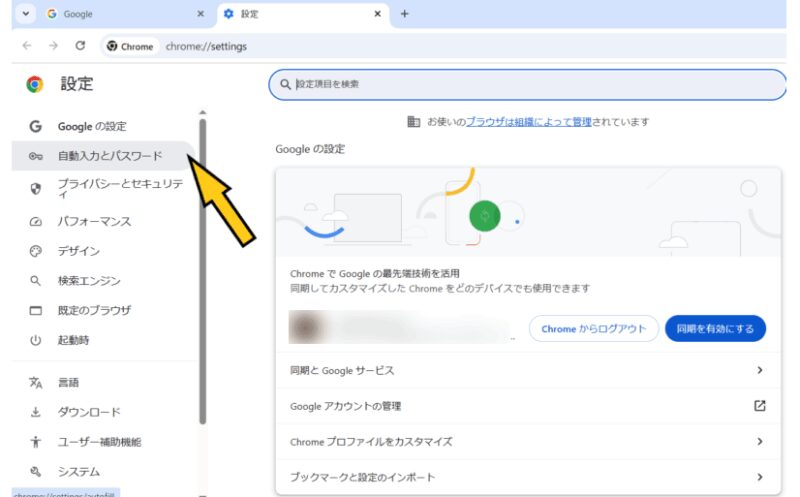Open ブラウザは組織によって管理 link
Viewport: 800px width, 497px height.
[529, 121]
